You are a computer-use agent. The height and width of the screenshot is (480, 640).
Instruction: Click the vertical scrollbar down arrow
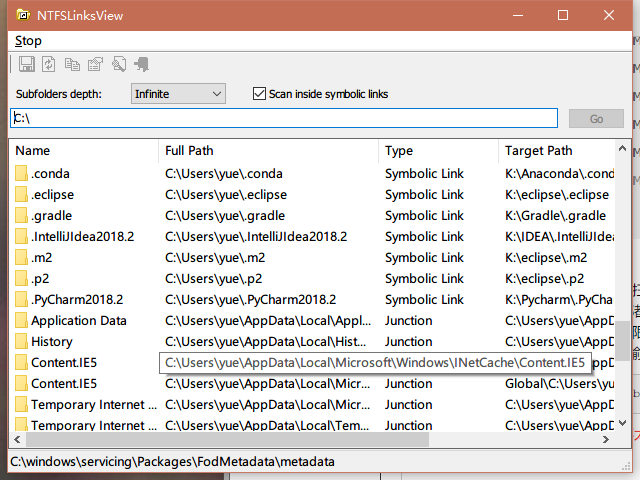(x=622, y=424)
